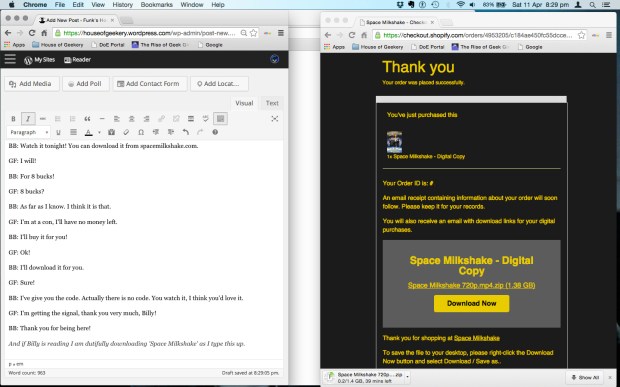Align text left in editor
Viewport: 620px width, 387px height.
pos(117,119)
